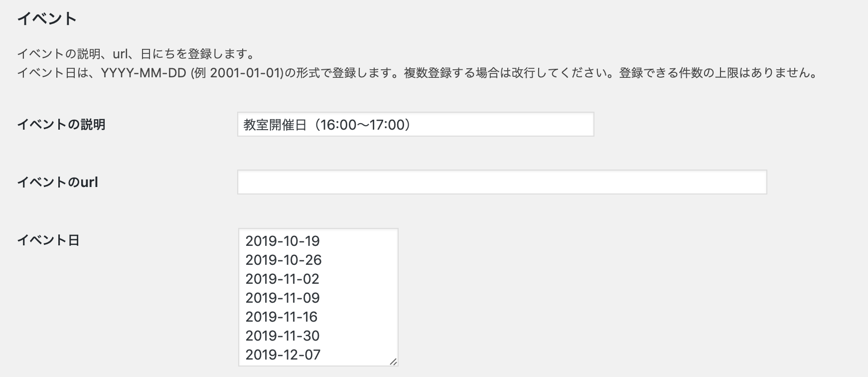Click on the 2019-11-16 date entry
The image size is (868, 377).
[x=282, y=317]
